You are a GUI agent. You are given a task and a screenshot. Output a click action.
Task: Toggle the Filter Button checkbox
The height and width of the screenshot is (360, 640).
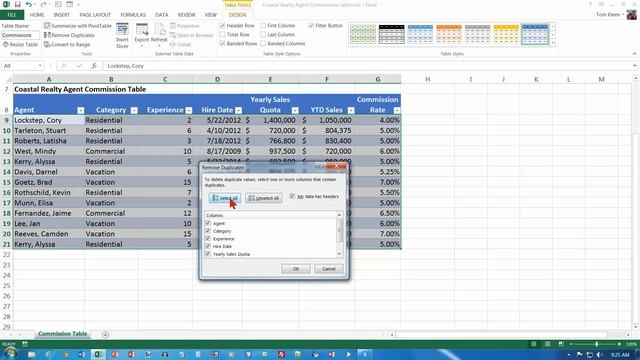311,25
